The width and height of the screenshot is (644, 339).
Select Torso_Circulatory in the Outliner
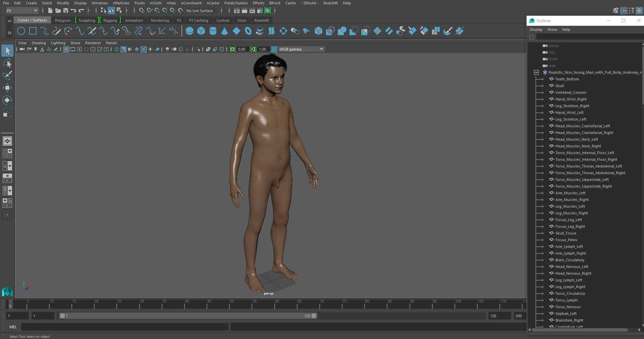pyautogui.click(x=570, y=293)
